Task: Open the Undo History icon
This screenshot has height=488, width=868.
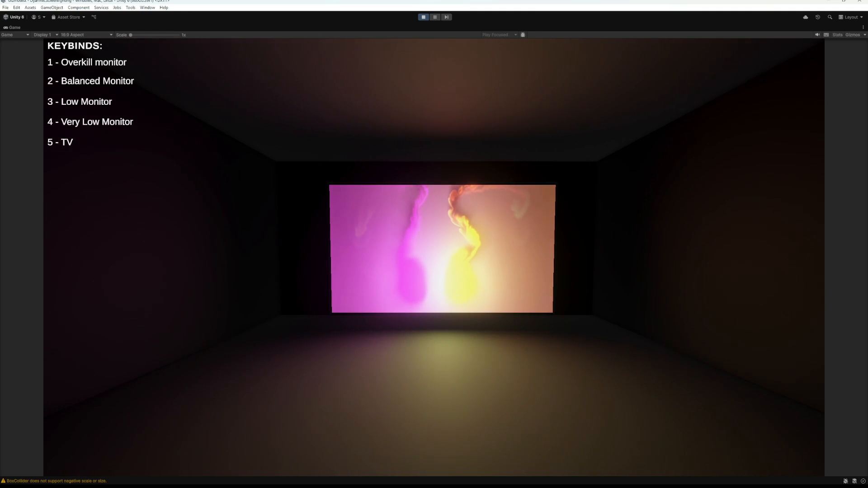Action: [818, 17]
